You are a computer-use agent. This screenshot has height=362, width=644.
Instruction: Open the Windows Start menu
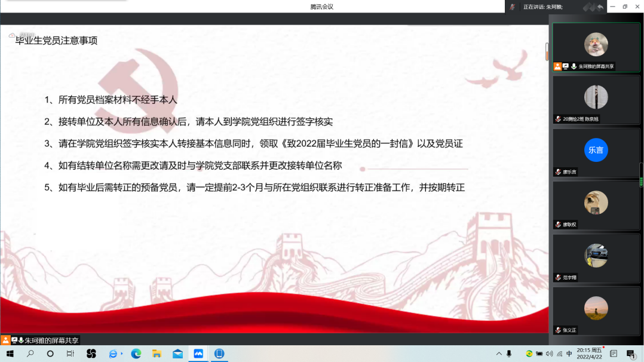coord(10,354)
